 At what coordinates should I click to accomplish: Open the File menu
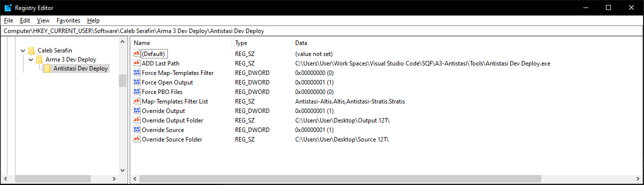click(x=9, y=20)
